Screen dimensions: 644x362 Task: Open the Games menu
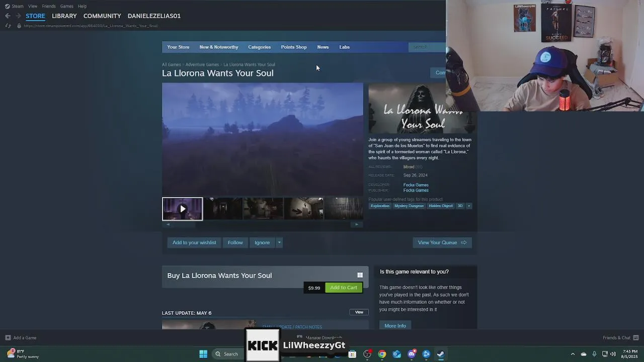[66, 6]
